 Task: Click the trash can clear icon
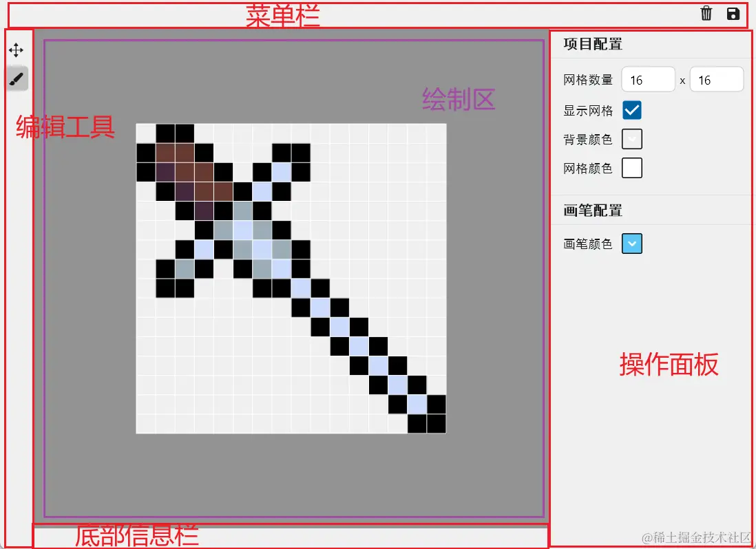pos(706,14)
